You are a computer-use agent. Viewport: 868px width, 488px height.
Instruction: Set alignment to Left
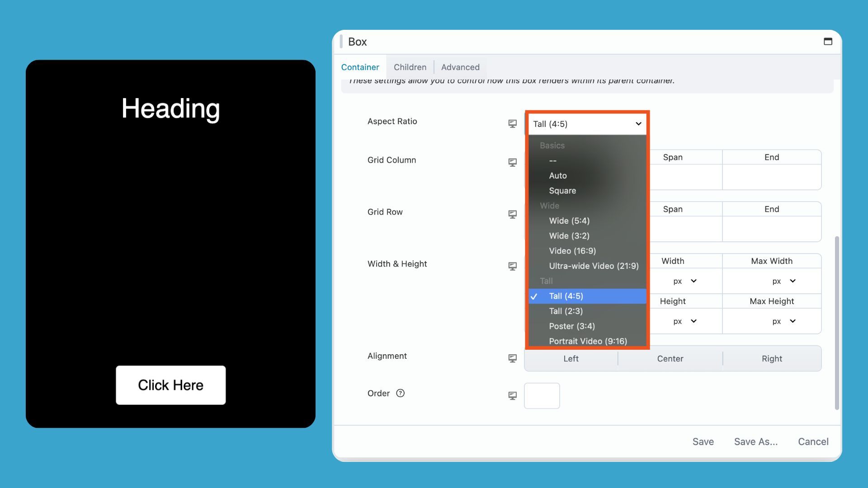(571, 359)
